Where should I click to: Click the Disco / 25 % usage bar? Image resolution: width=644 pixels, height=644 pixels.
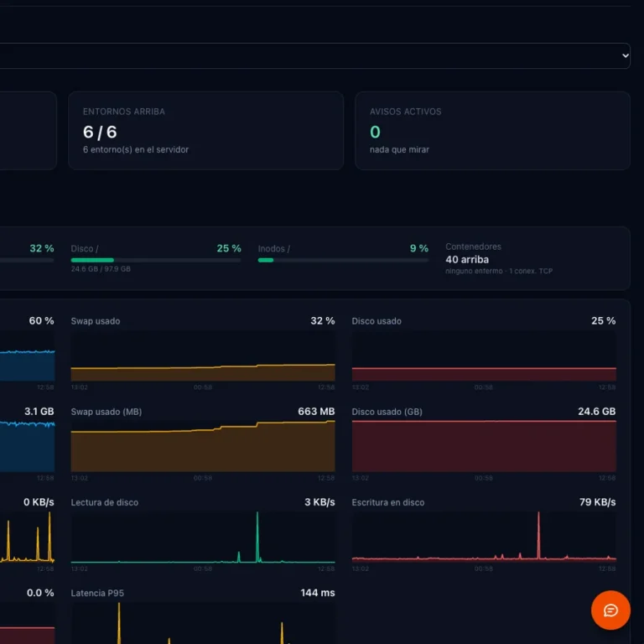tap(156, 260)
